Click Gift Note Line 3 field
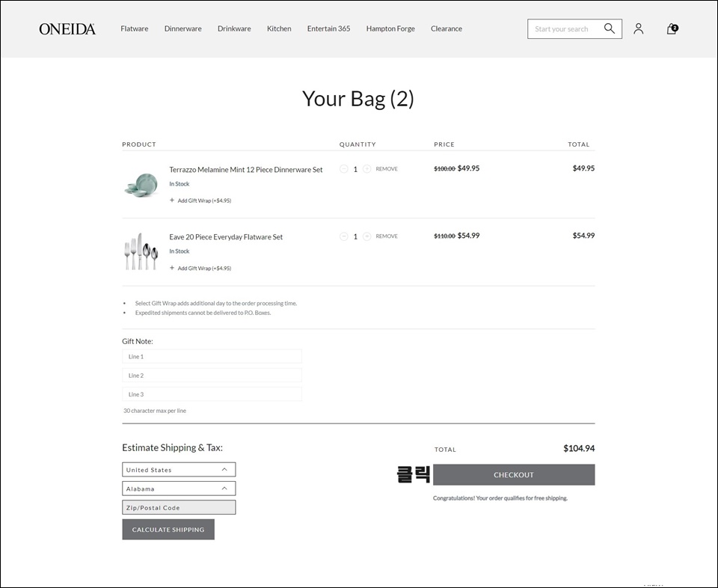Screen dimensions: 718x588 pyautogui.click(x=212, y=394)
